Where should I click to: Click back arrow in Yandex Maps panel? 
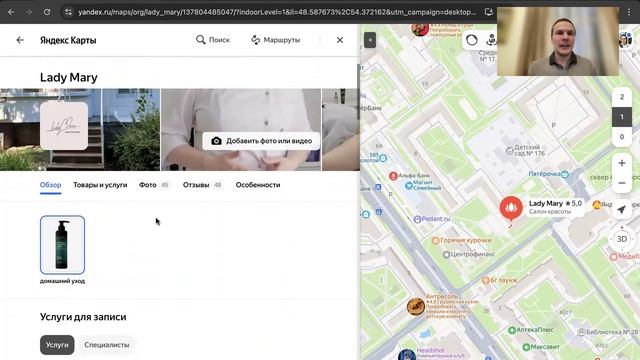click(20, 40)
